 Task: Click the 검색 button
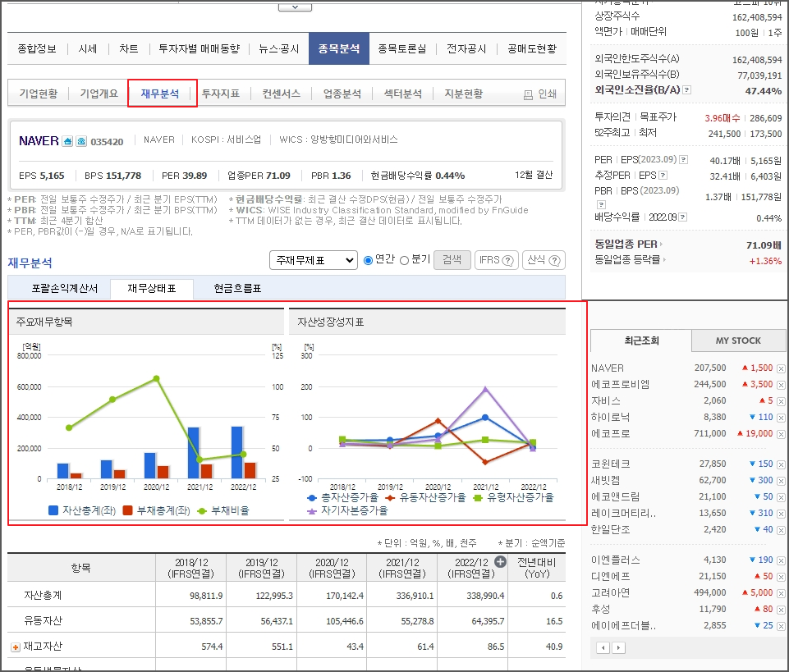(452, 260)
